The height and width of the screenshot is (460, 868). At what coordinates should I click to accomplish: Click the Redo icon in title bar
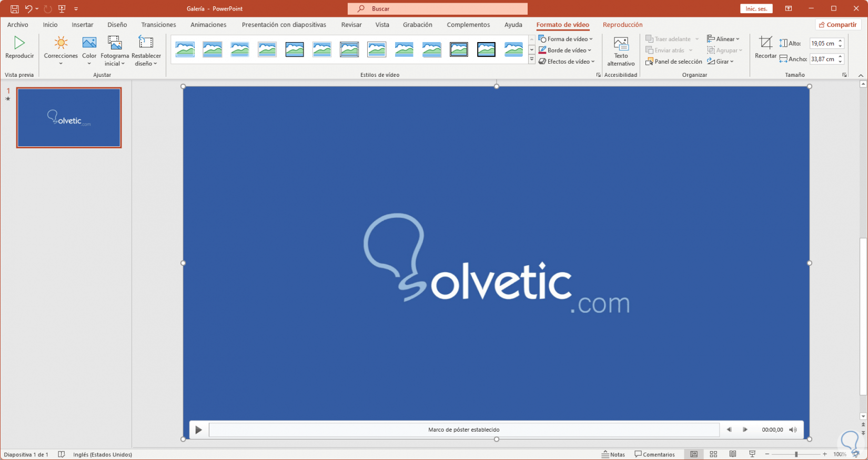click(48, 9)
